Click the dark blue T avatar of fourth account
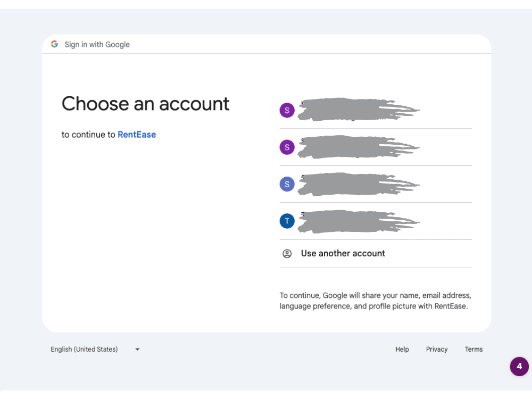Screen dimensions: 532x399 (287, 221)
